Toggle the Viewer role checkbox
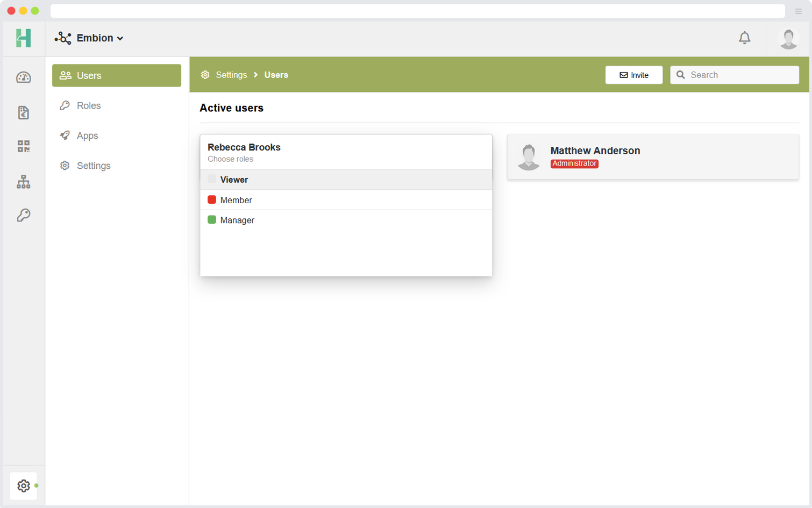This screenshot has height=508, width=812. pyautogui.click(x=212, y=179)
